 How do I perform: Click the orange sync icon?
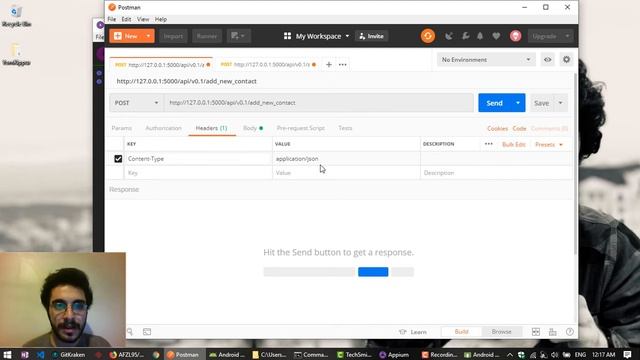428,36
